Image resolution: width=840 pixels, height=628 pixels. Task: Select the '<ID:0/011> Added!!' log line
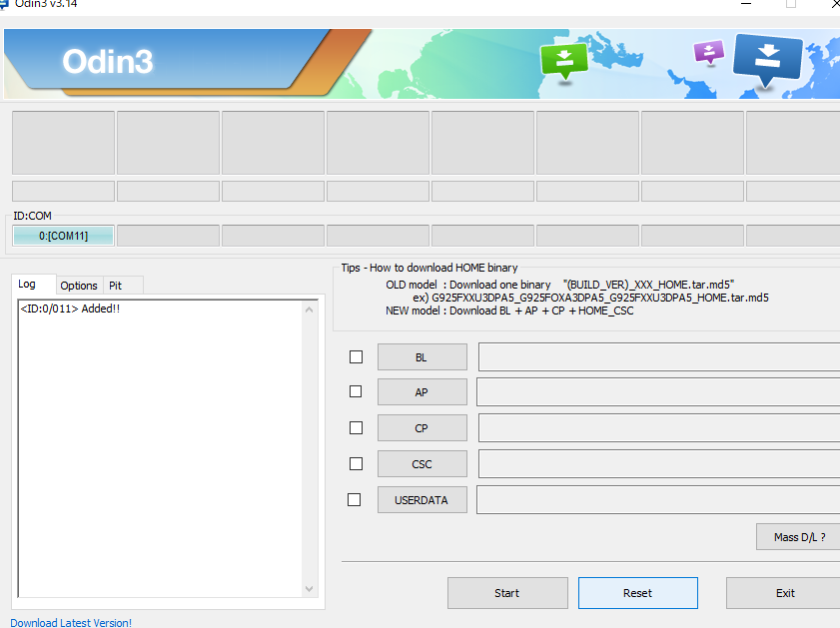point(70,309)
